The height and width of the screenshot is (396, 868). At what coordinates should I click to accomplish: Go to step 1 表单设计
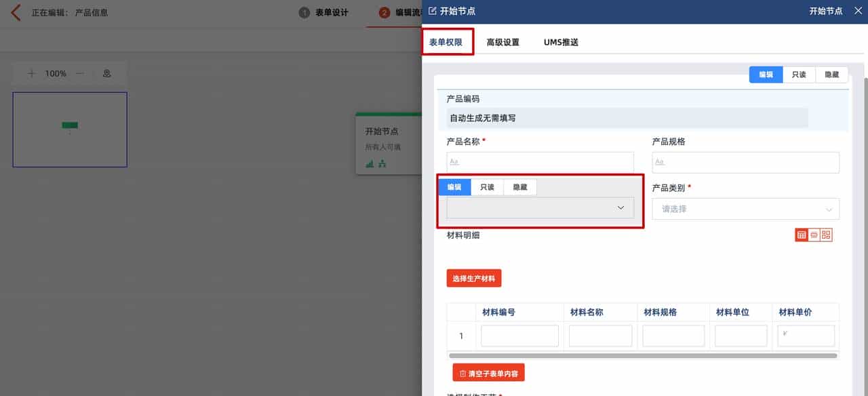point(320,12)
